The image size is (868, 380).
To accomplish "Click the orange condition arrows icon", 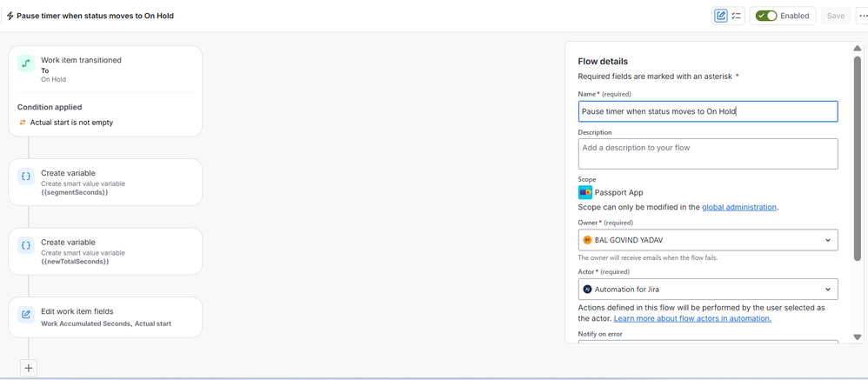I will click(23, 123).
